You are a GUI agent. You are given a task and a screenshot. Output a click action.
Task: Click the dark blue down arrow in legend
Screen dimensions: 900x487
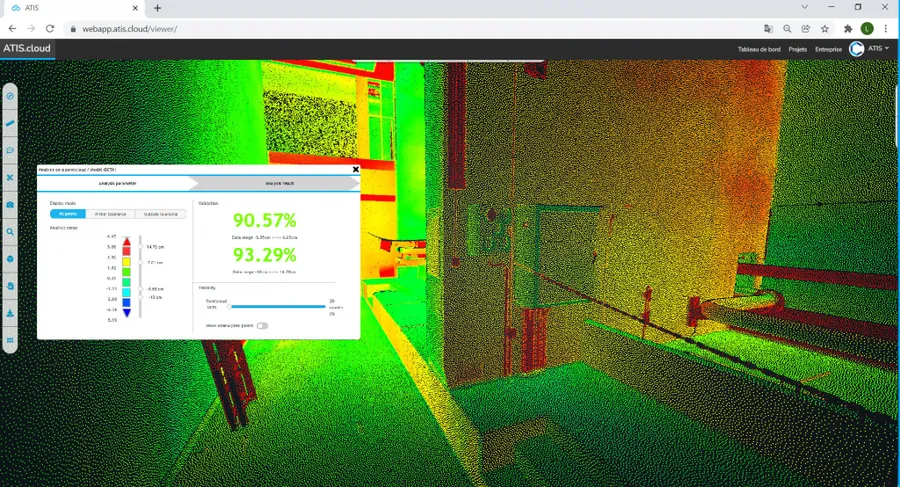126,312
